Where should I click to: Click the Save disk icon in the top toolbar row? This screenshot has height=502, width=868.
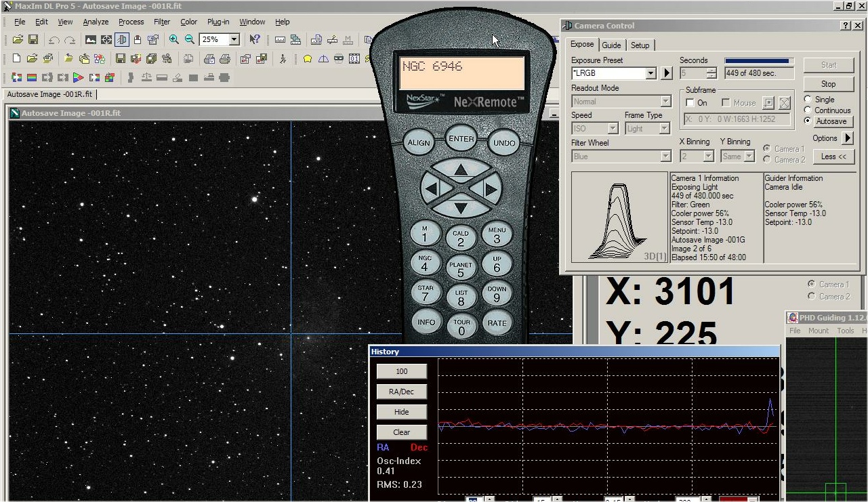(x=33, y=40)
